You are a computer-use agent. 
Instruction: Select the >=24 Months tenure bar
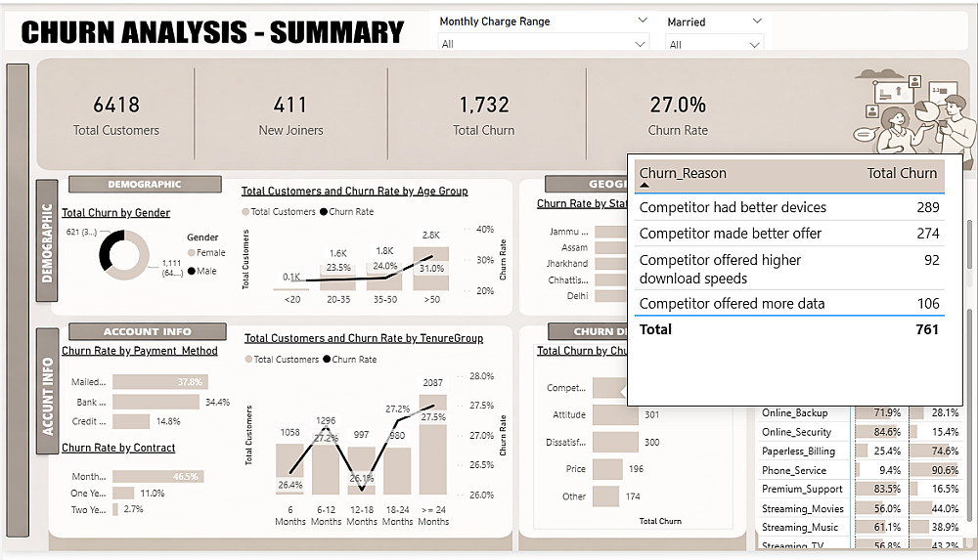pyautogui.click(x=433, y=444)
